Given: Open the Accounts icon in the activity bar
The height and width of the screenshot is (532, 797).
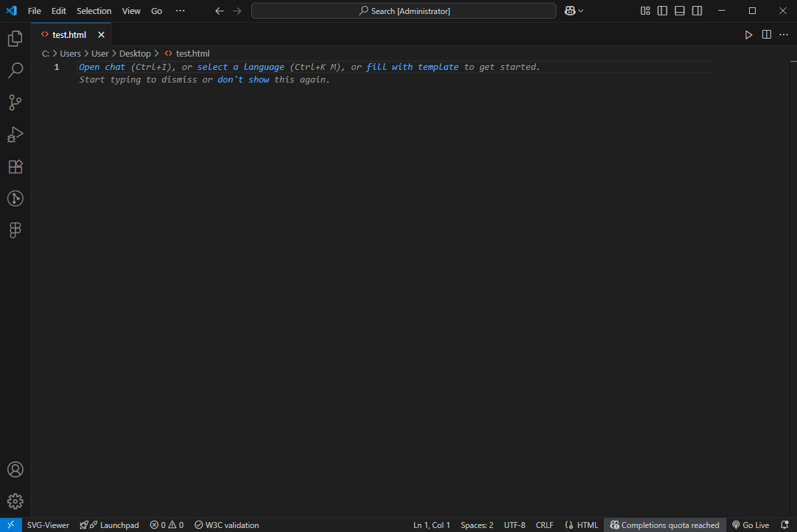Looking at the screenshot, I should click(15, 469).
